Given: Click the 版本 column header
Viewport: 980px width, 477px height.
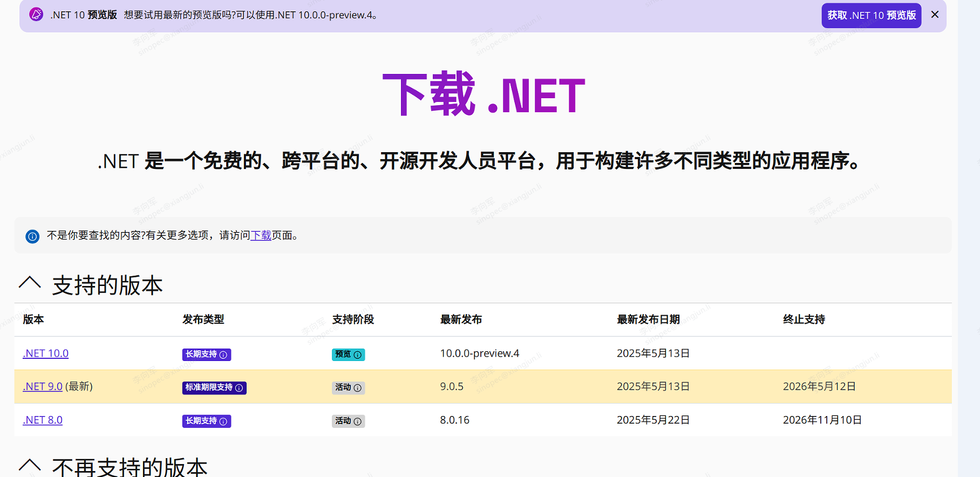Looking at the screenshot, I should (x=33, y=319).
